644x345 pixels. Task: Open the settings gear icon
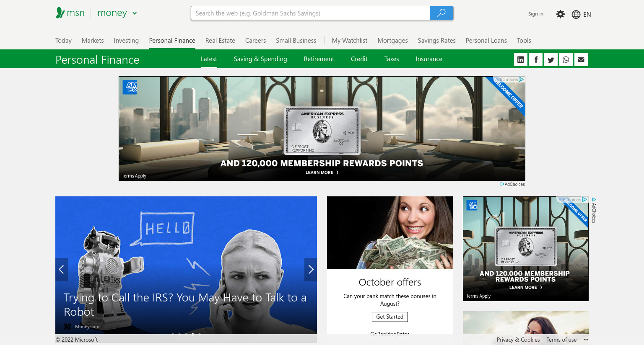click(561, 14)
